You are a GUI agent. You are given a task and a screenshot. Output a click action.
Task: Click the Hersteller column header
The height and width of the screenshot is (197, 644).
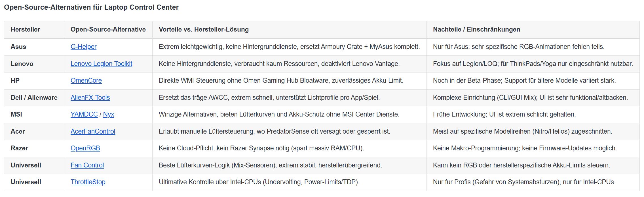pos(25,29)
